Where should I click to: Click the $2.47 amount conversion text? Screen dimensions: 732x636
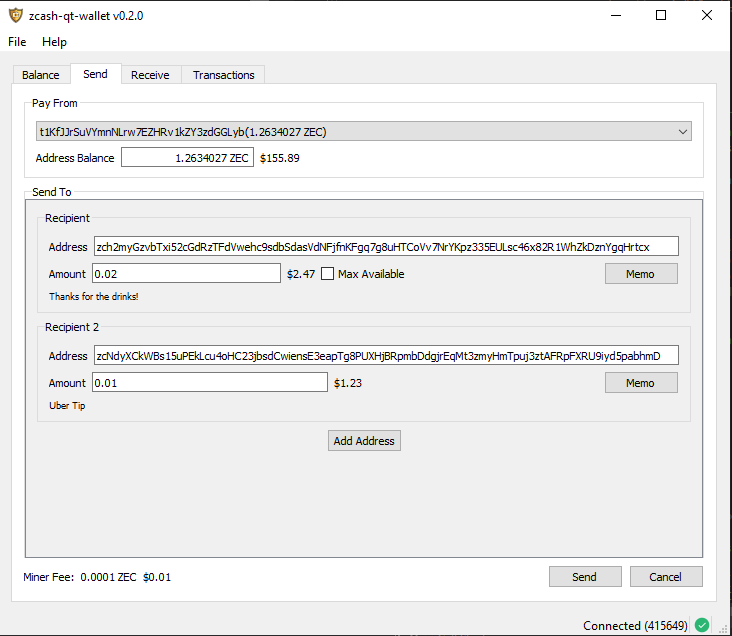coord(301,274)
